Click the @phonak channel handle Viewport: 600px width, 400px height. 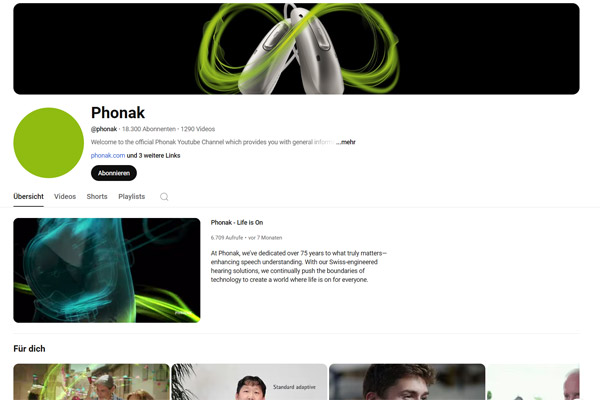click(x=104, y=129)
